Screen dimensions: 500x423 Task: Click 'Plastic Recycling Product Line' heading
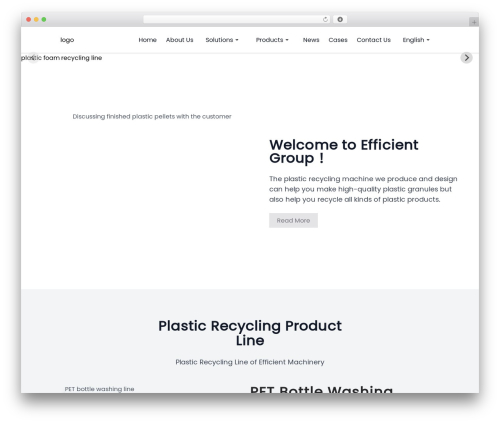tap(250, 333)
